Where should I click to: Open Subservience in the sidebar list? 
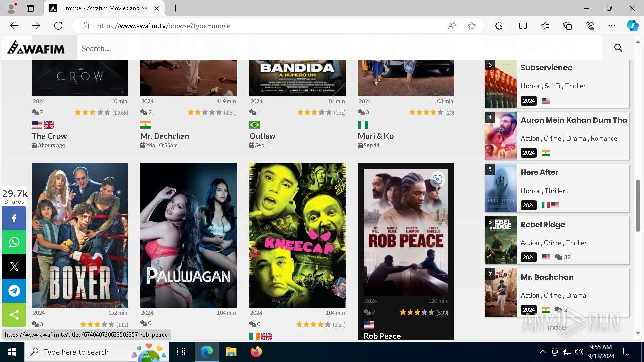pyautogui.click(x=546, y=68)
